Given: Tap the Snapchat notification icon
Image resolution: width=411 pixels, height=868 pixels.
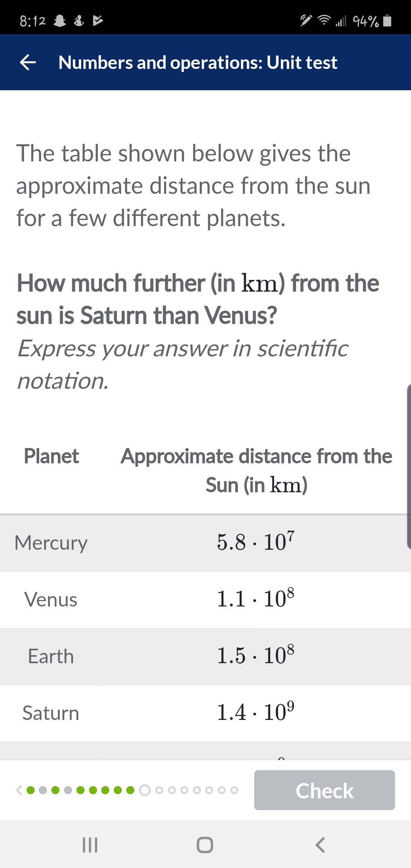Looking at the screenshot, I should [59, 21].
